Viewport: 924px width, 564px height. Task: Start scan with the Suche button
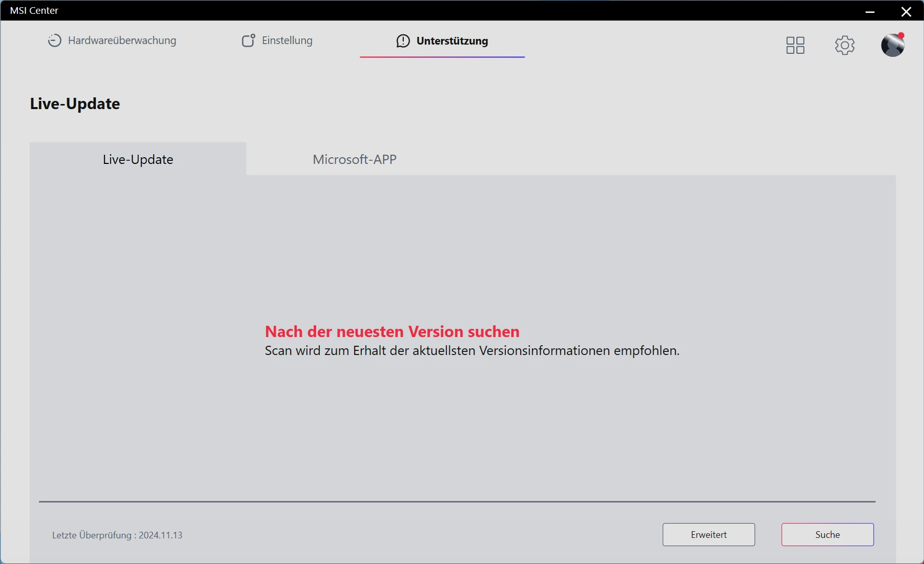click(x=827, y=534)
